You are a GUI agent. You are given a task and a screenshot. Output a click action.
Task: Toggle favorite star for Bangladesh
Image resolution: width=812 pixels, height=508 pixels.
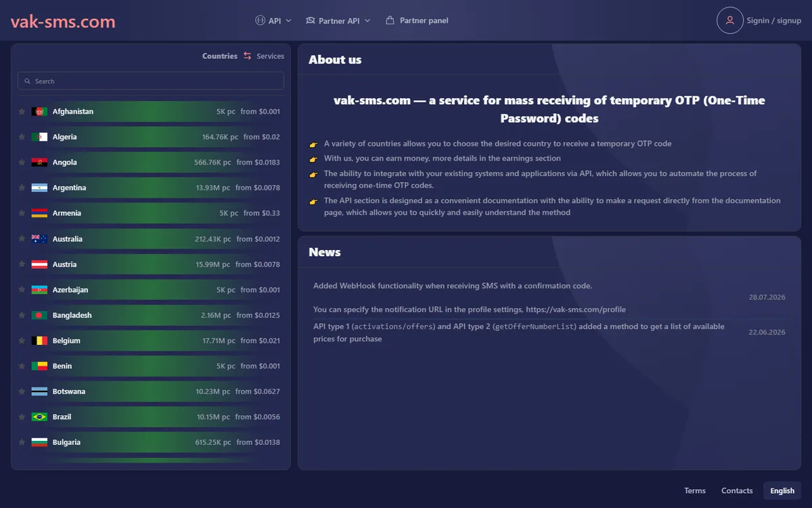pos(22,315)
